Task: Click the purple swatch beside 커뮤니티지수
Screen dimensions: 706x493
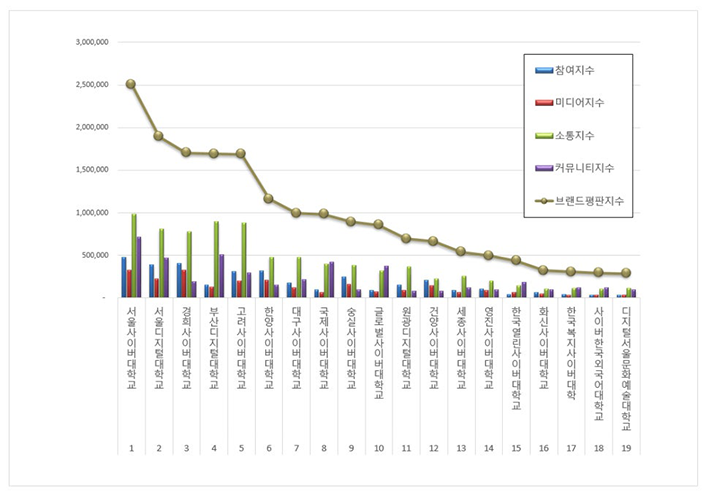Action: 544,168
